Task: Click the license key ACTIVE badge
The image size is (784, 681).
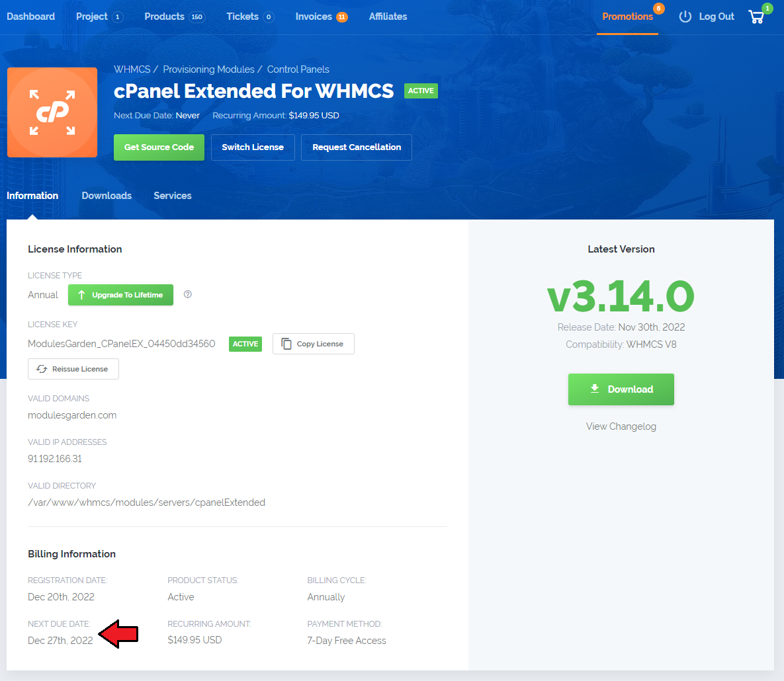Action: coord(245,344)
